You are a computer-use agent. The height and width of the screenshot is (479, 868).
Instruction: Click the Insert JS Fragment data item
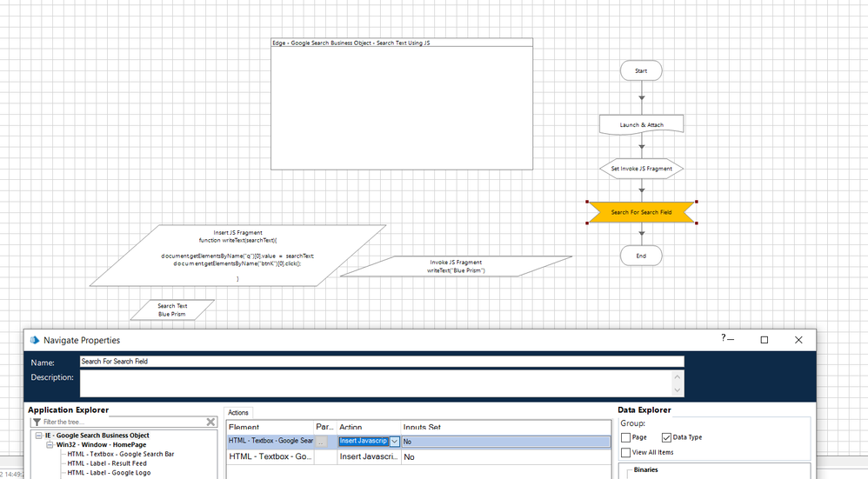(x=237, y=255)
